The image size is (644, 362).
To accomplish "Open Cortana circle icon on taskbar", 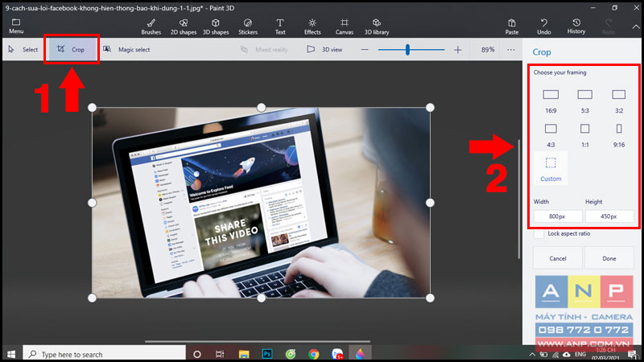I will click(197, 354).
